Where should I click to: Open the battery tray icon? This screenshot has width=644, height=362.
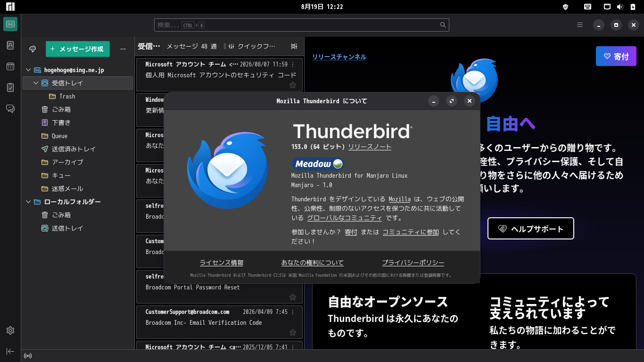[x=633, y=7]
